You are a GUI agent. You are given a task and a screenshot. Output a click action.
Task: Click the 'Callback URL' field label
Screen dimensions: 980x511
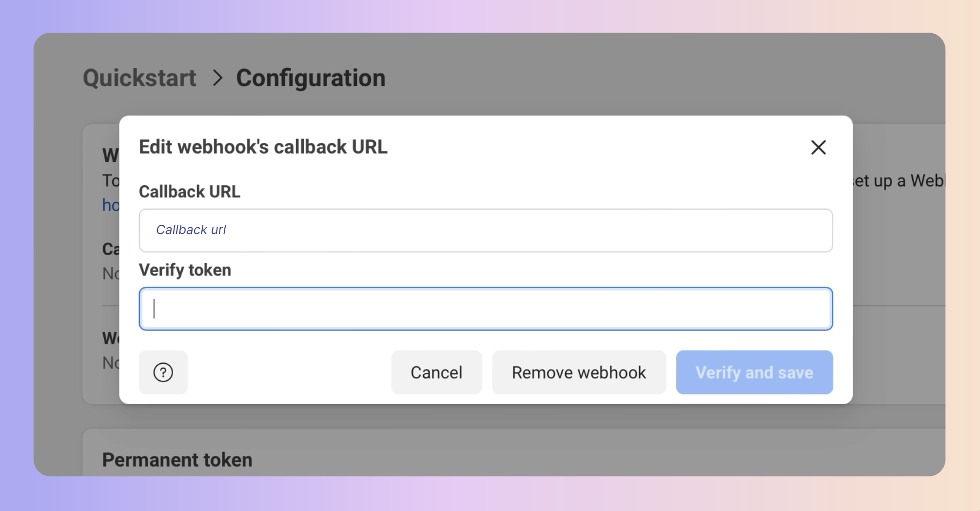coord(189,192)
